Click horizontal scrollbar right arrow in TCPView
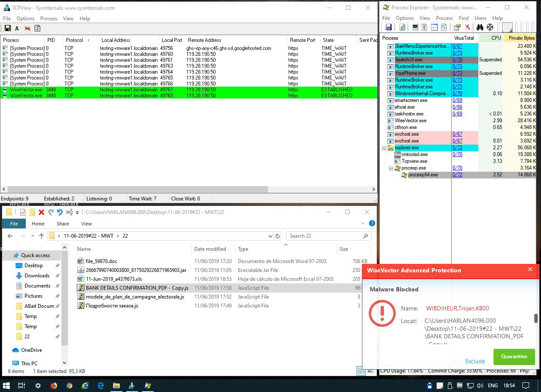The image size is (541, 392). (374, 189)
